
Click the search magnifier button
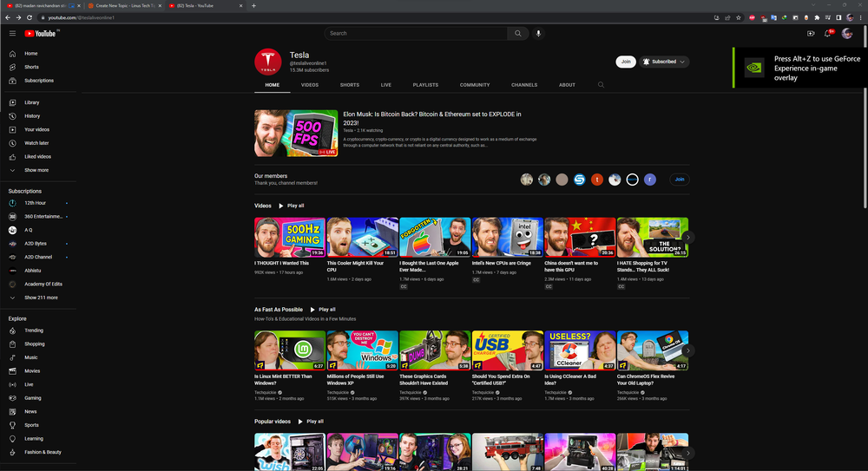[517, 33]
